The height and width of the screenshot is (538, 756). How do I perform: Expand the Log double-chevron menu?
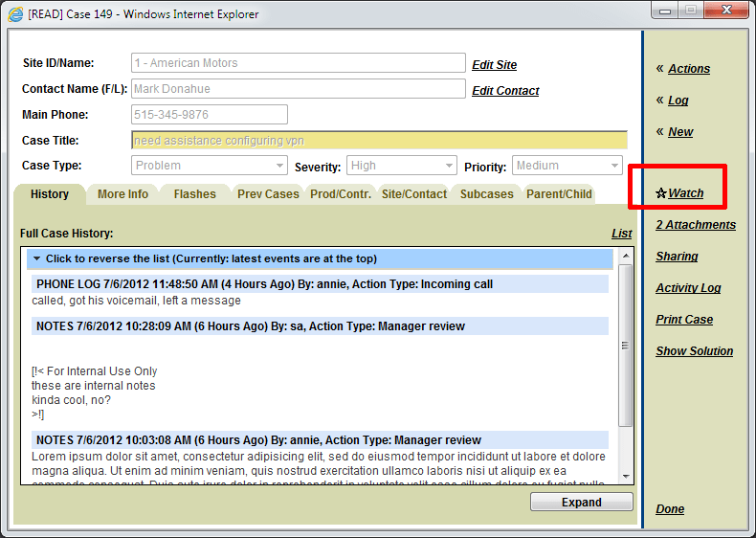point(659,100)
